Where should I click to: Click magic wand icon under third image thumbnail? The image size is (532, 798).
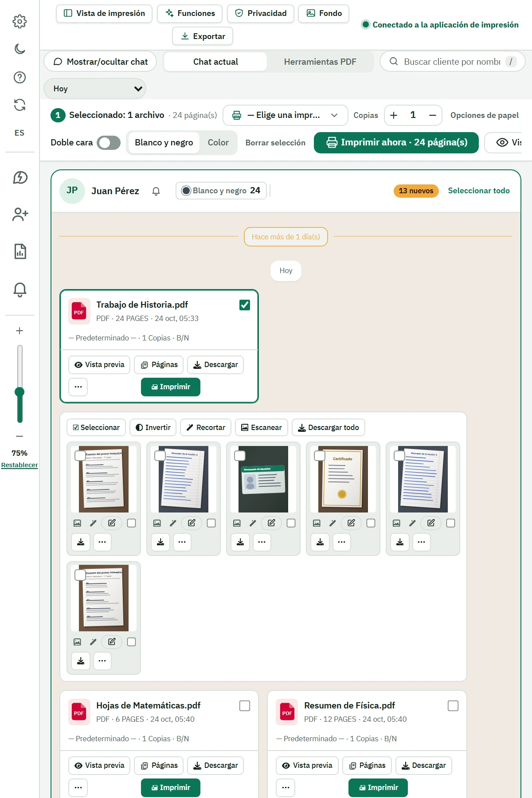253,523
